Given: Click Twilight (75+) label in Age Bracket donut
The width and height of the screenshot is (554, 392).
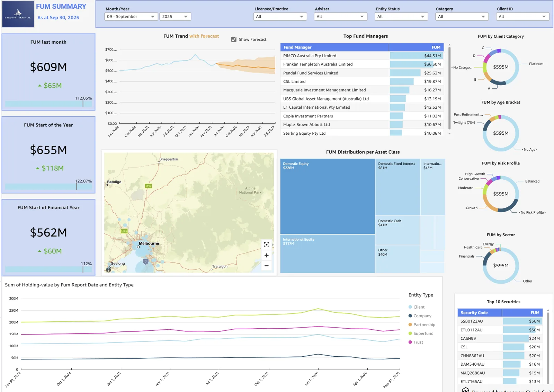Looking at the screenshot, I should pos(464,123).
